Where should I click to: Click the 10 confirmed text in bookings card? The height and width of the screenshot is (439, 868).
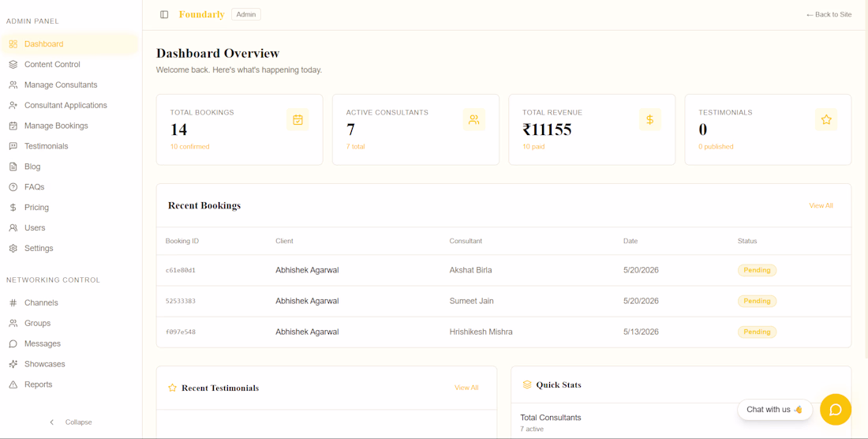coord(190,147)
